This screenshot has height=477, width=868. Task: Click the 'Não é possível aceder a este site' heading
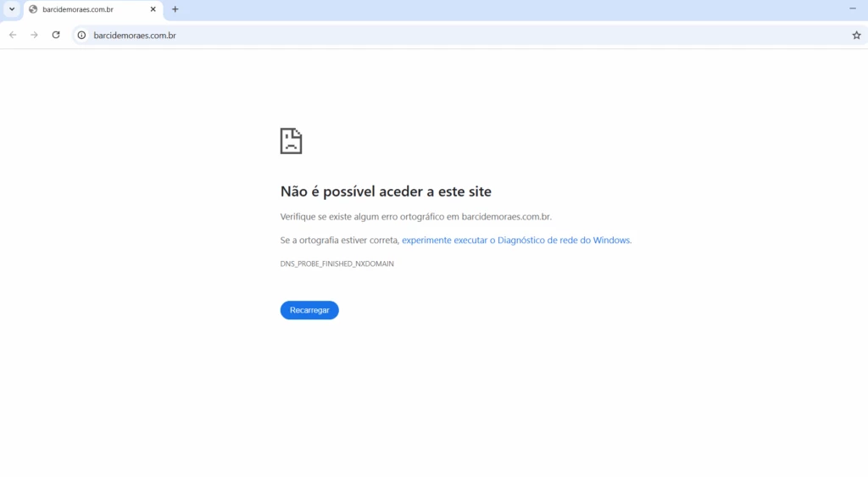pos(386,191)
